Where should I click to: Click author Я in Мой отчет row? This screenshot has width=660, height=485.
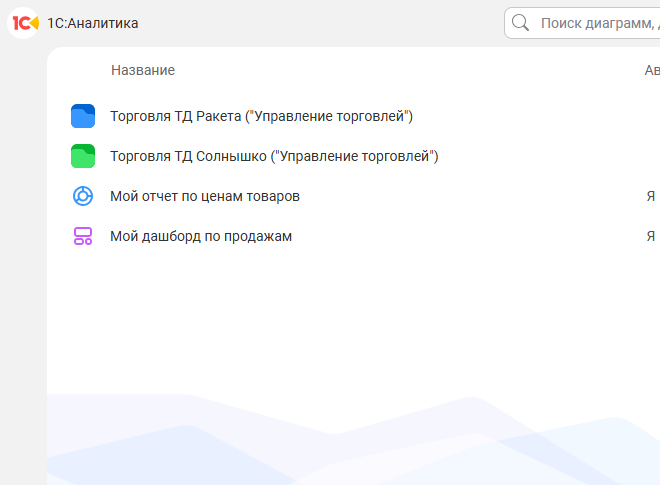(x=651, y=196)
